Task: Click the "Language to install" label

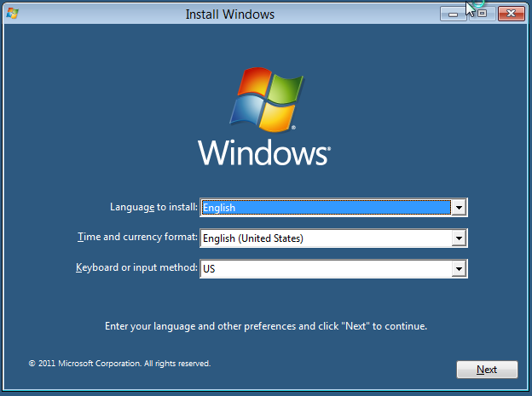Action: [153, 207]
